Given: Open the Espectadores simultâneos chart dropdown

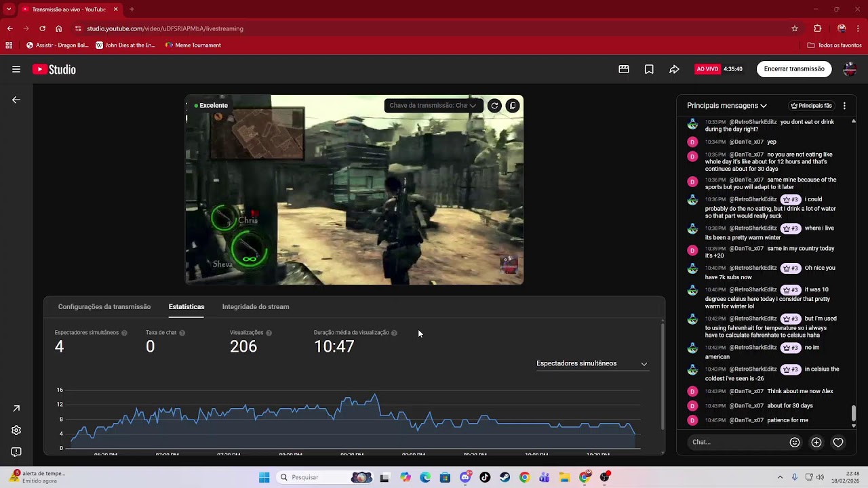Looking at the screenshot, I should [591, 363].
